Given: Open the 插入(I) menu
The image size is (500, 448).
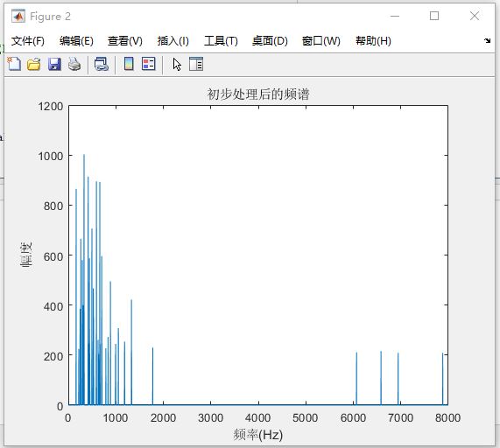Looking at the screenshot, I should tap(173, 41).
